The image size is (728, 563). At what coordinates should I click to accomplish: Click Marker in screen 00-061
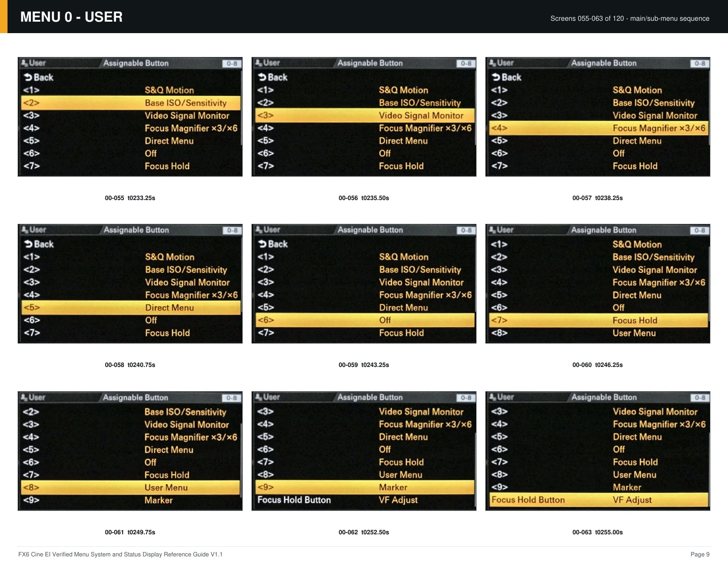pos(158,500)
